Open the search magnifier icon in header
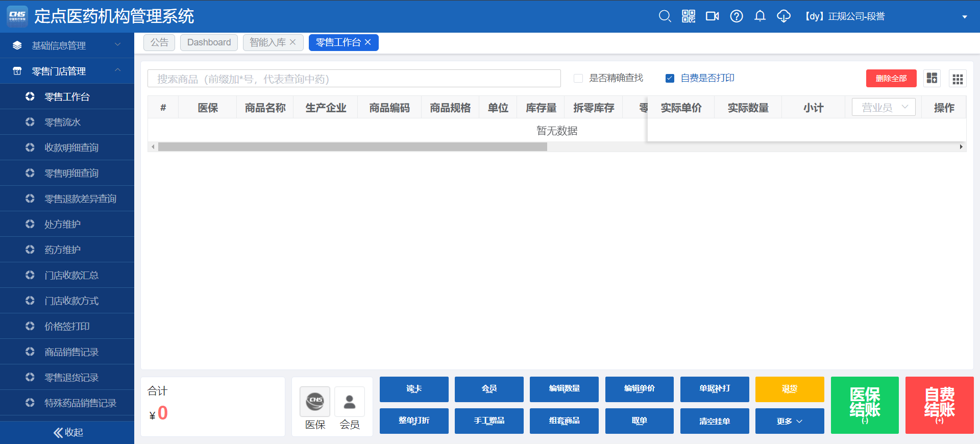This screenshot has width=980, height=444. coord(665,16)
